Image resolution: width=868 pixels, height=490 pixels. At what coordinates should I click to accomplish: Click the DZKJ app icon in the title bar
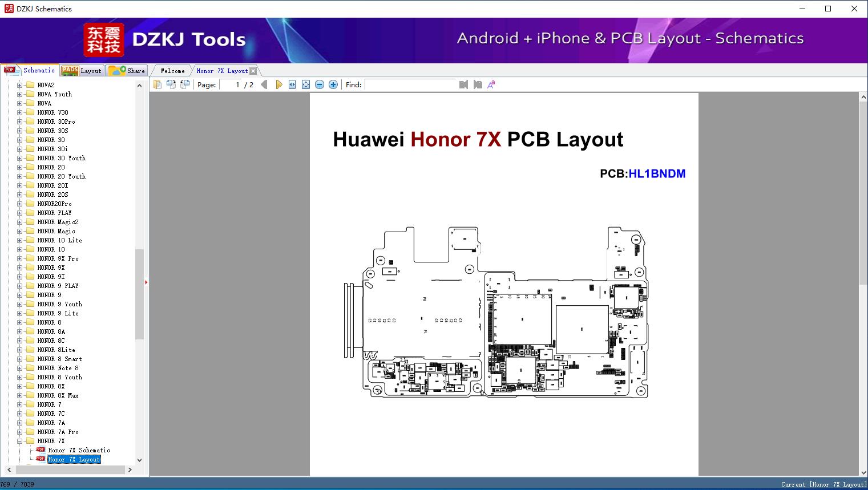[9, 9]
